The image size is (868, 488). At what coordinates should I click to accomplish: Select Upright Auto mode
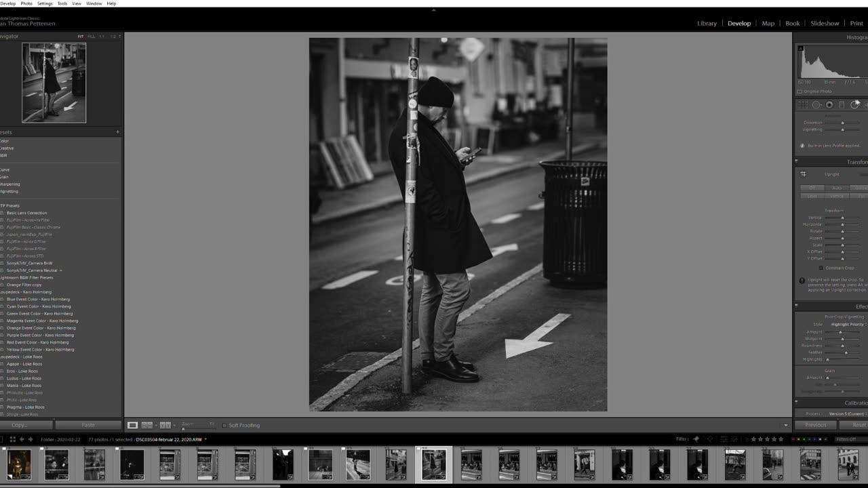coord(837,188)
